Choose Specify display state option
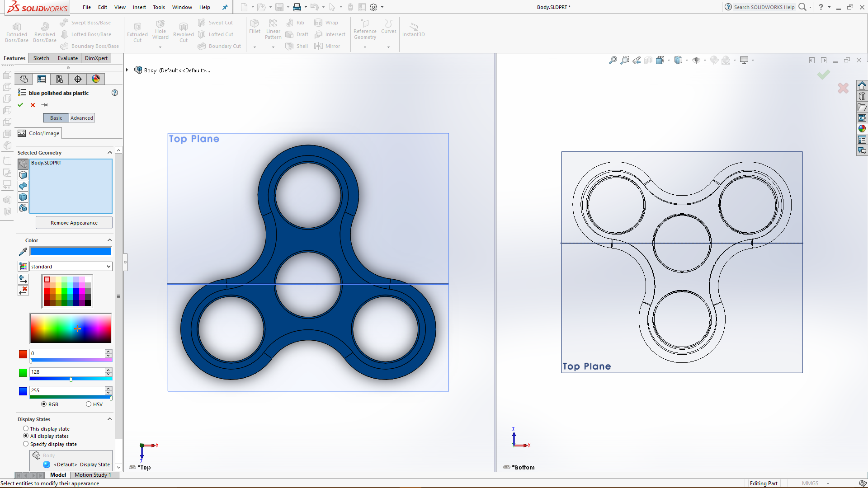 pyautogui.click(x=26, y=444)
